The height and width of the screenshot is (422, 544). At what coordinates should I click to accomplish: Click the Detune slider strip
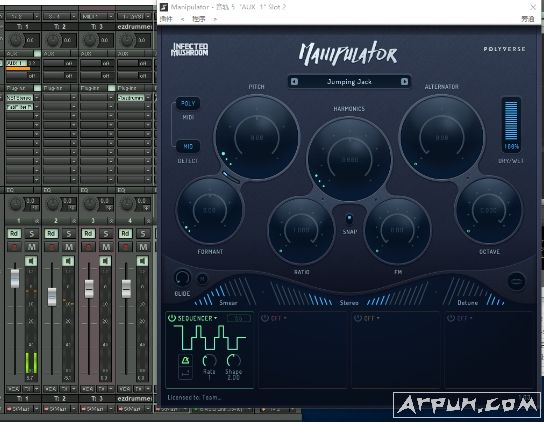point(473,292)
